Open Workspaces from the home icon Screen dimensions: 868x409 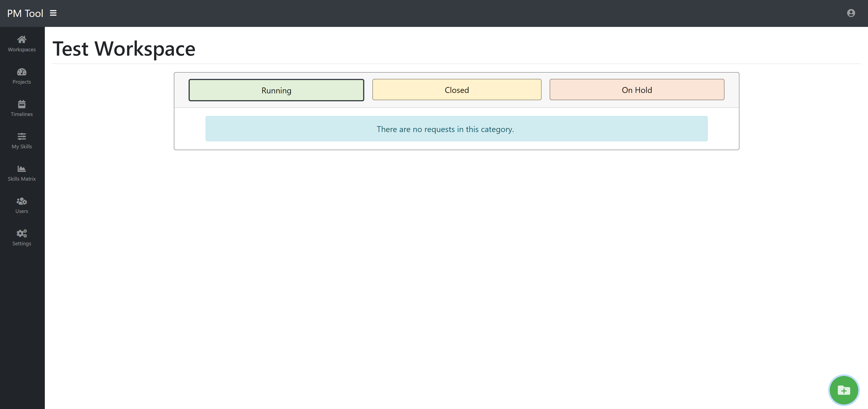click(22, 40)
